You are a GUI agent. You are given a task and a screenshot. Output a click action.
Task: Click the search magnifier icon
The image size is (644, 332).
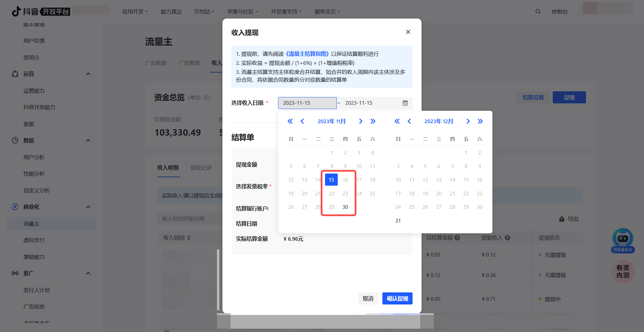tap(538, 11)
